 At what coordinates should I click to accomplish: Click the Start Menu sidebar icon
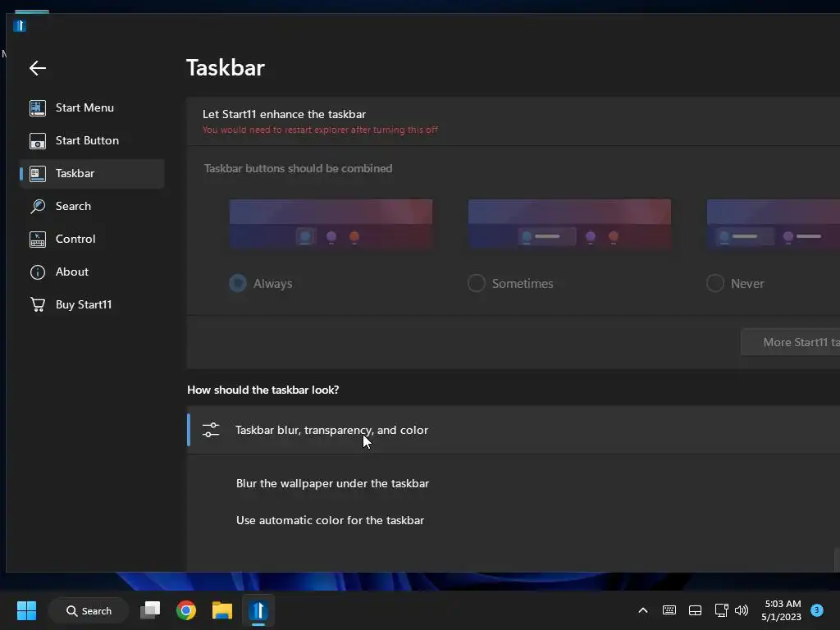pos(38,107)
